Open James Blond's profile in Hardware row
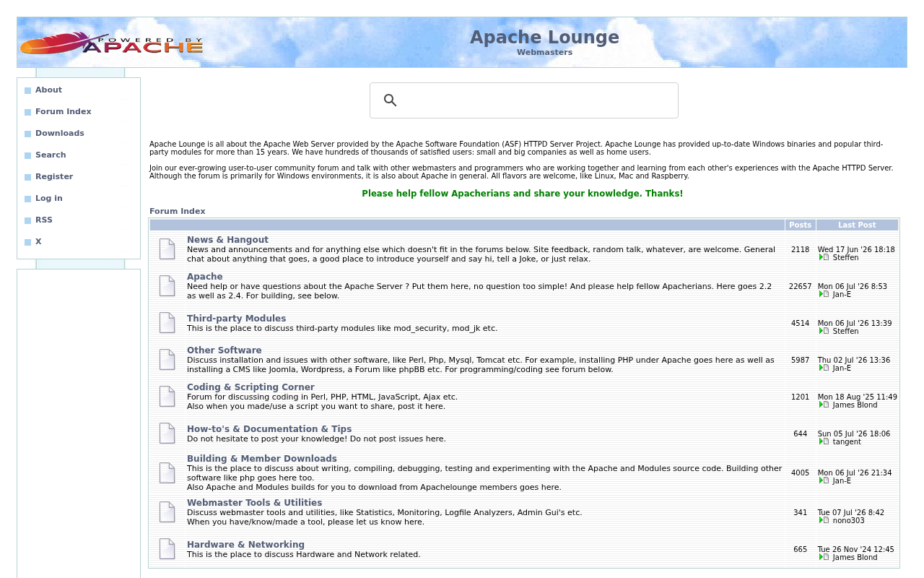The image size is (924, 578). (x=855, y=558)
